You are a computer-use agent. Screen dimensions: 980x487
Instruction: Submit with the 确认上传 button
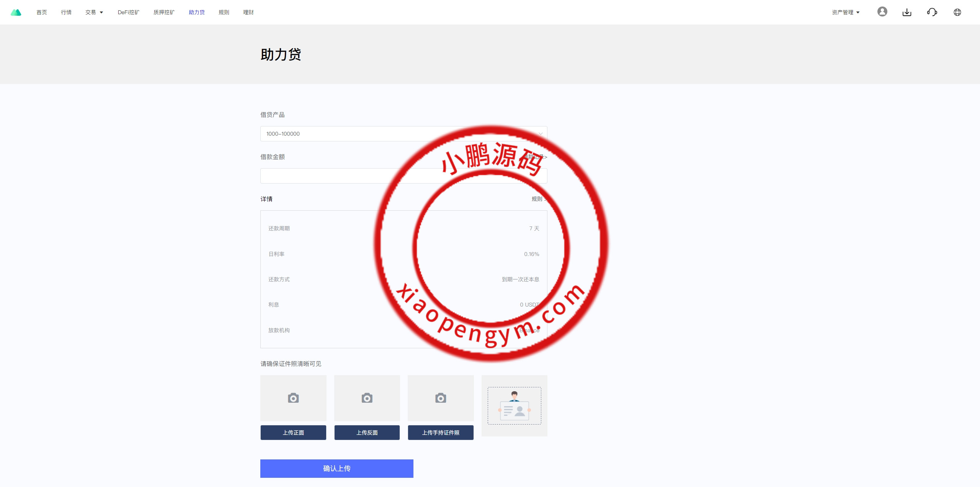pos(336,468)
